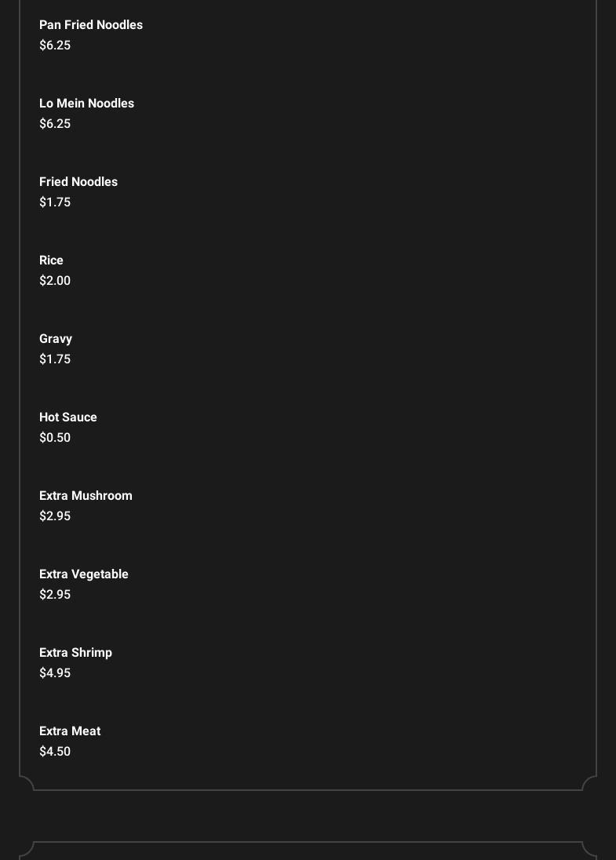Choose the Fried Noodles side item
Viewport: 616px width, 860px height.
(78, 182)
